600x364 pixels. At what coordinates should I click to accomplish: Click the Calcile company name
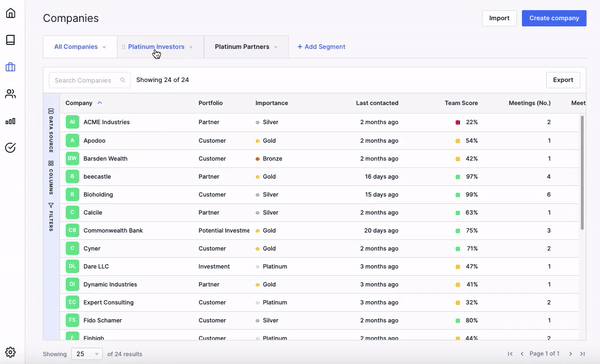click(x=93, y=212)
